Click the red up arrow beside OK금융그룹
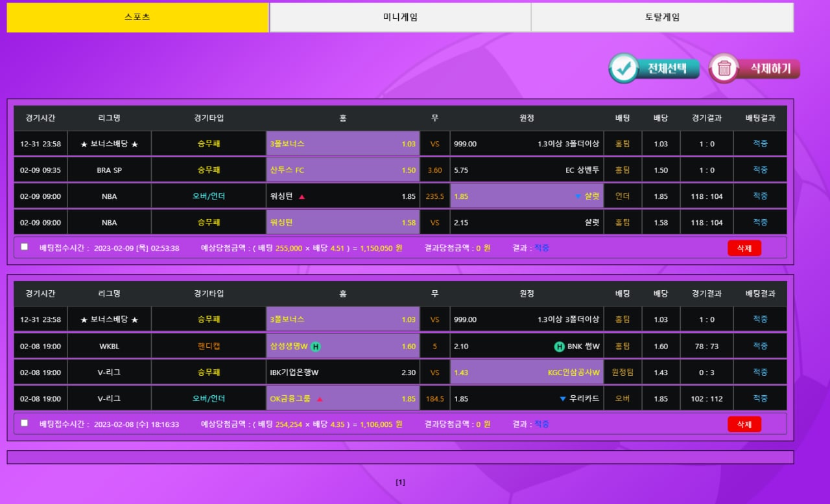The image size is (830, 504). (320, 399)
